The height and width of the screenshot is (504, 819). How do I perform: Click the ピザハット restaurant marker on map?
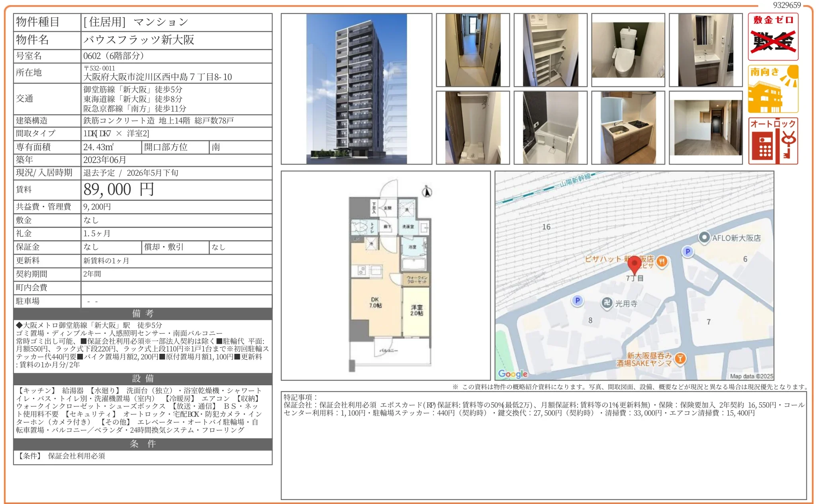662,262
